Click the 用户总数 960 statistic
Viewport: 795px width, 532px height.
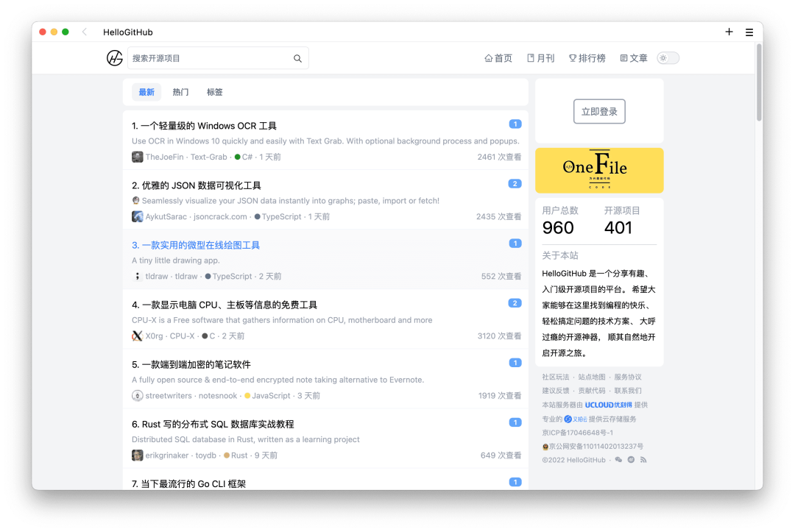[x=559, y=221]
